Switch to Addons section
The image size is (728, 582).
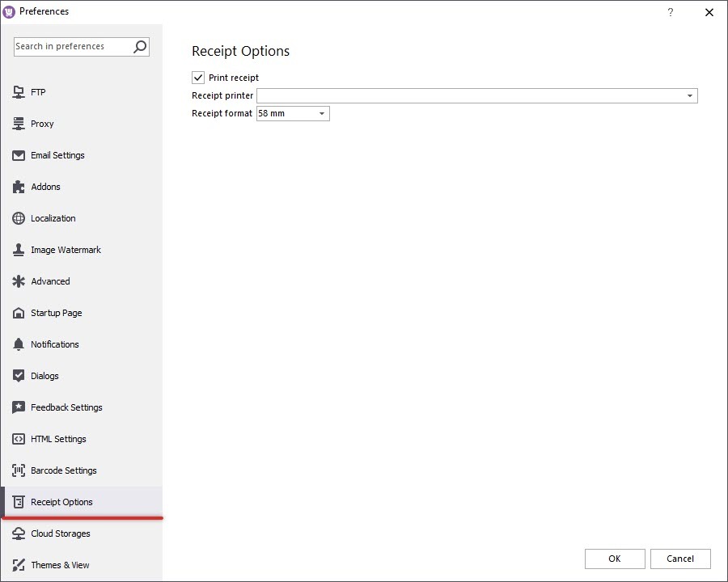[82, 187]
